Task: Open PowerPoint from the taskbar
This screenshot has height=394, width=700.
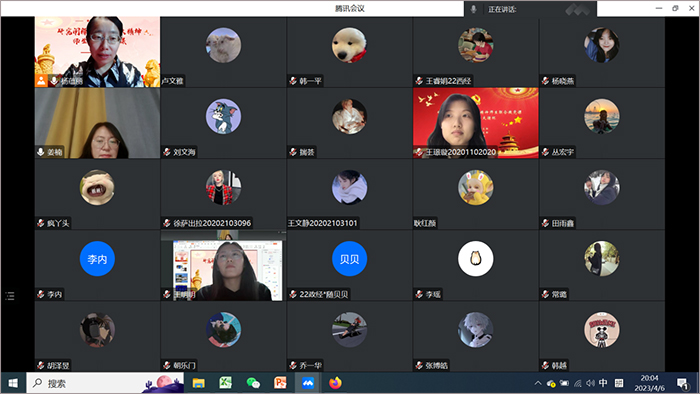Action: pos(280,383)
